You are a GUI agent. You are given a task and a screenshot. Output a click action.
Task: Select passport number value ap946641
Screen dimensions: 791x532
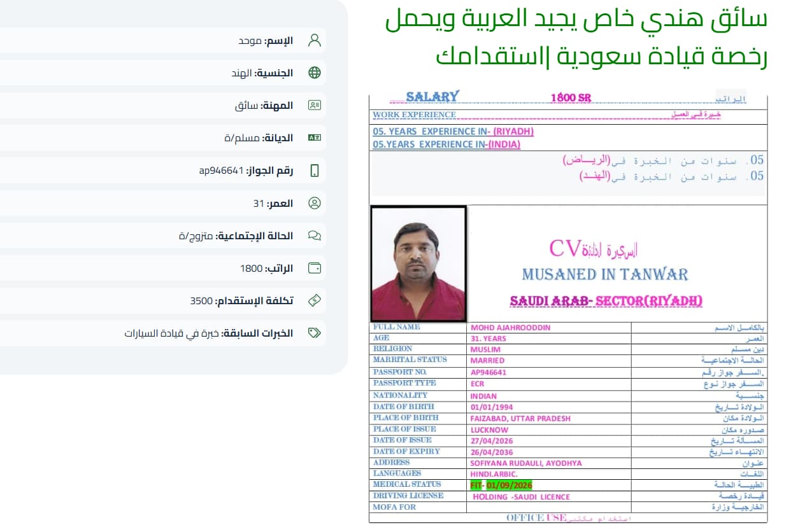point(222,171)
